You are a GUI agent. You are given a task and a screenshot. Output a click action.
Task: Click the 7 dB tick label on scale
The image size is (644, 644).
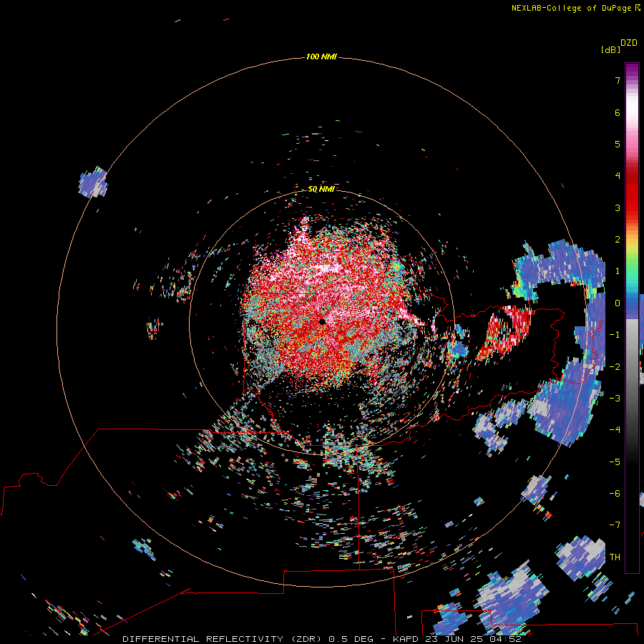(618, 80)
